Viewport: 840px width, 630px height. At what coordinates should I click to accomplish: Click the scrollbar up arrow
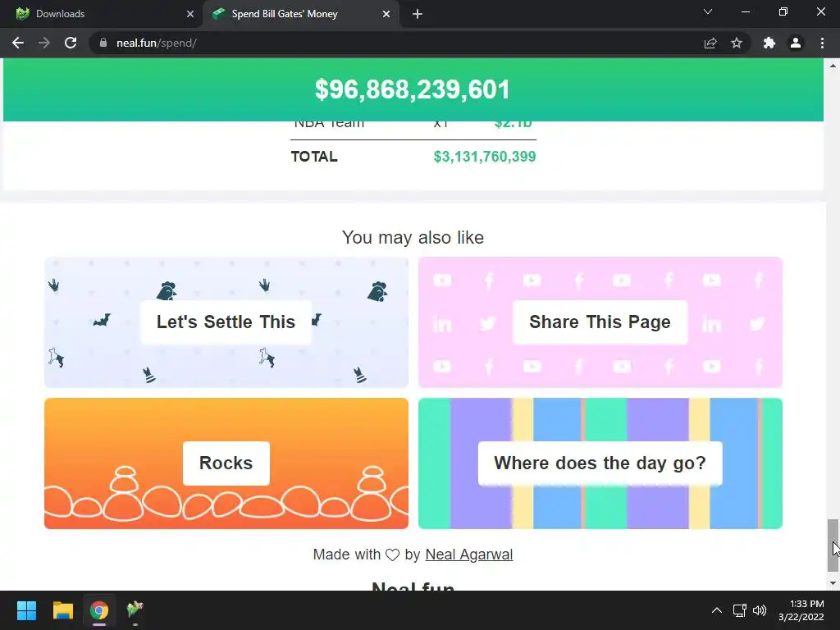click(x=833, y=66)
